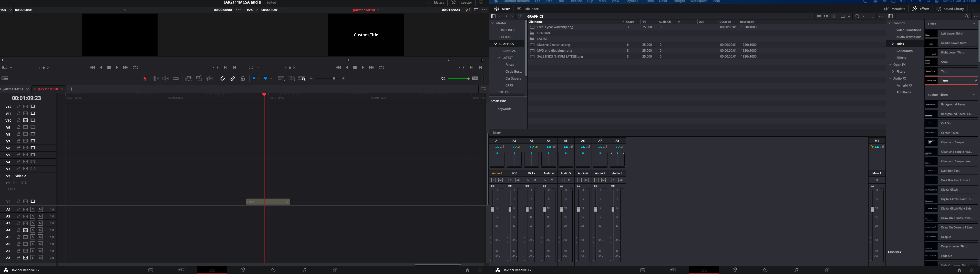Add a blue flag to clip
This screenshot has height=274, width=980.
coord(254,78)
